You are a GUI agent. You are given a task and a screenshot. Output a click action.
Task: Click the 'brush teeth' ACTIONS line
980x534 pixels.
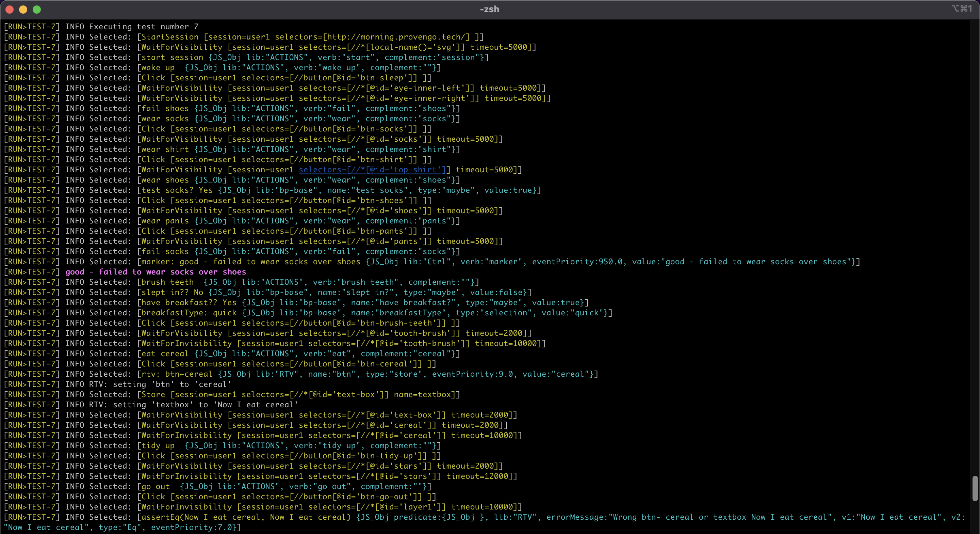coord(242,282)
